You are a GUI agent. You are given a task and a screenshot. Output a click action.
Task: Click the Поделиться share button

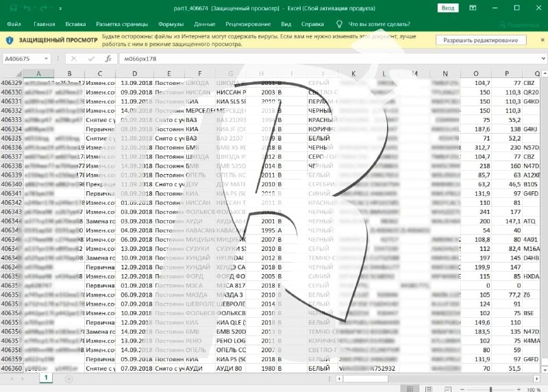tap(519, 25)
